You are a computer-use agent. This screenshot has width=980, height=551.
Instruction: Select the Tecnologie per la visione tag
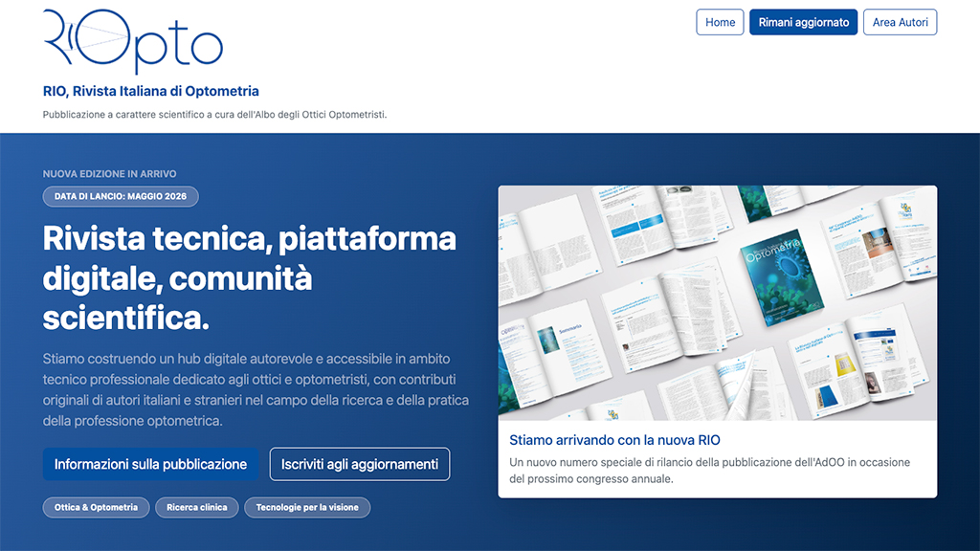[x=306, y=507]
